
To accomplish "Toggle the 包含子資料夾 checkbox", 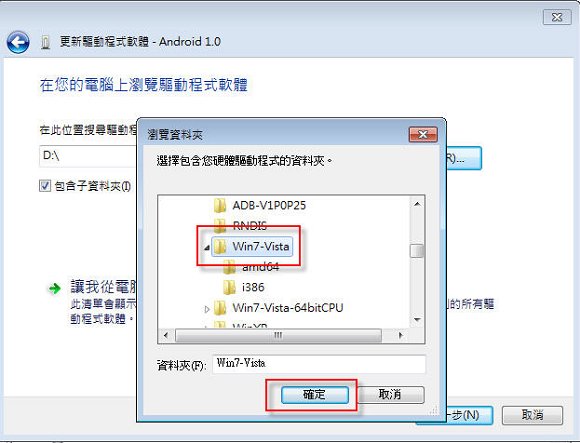I will (45, 186).
